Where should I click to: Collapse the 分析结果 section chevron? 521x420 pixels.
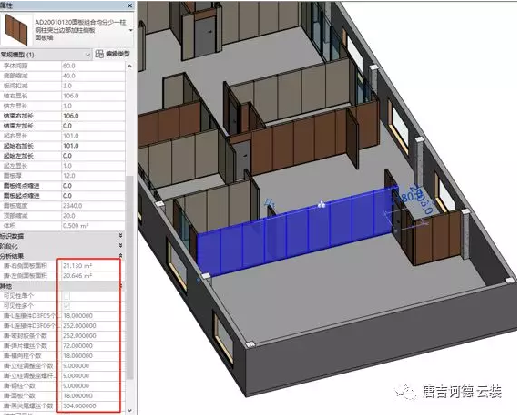point(120,255)
